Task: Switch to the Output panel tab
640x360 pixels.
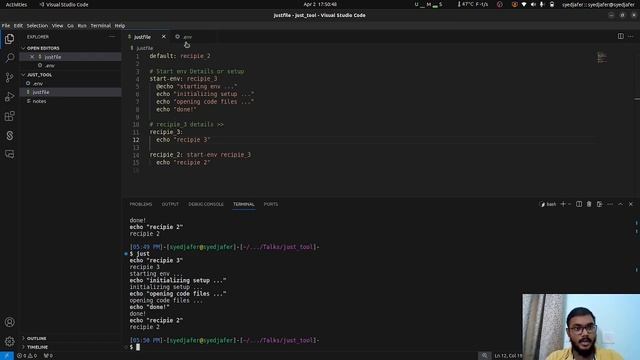Action: (170, 204)
